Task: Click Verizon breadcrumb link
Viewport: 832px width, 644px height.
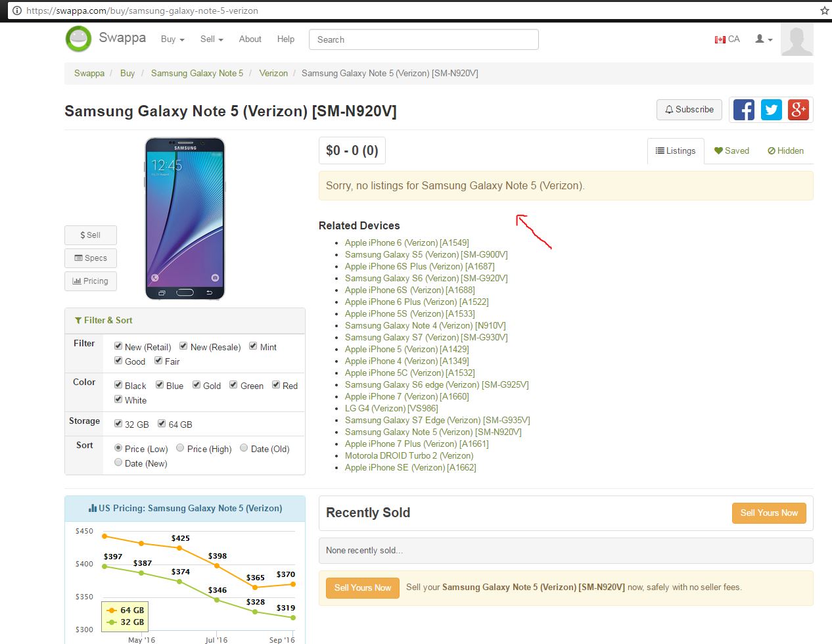Action: [x=273, y=74]
